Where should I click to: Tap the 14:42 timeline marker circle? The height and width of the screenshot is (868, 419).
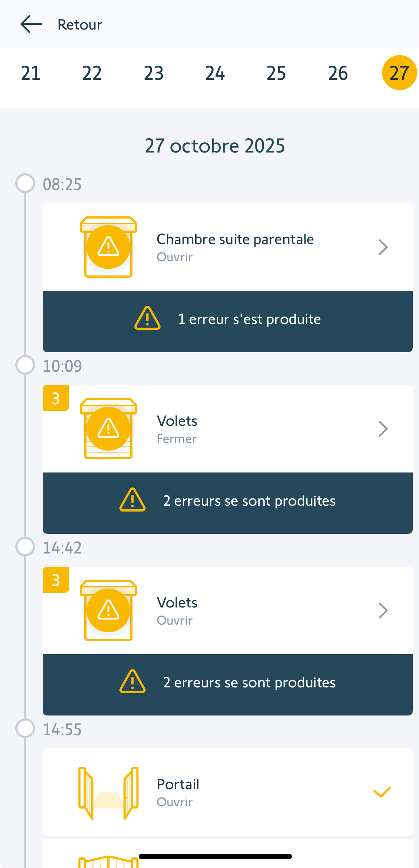[x=25, y=547]
